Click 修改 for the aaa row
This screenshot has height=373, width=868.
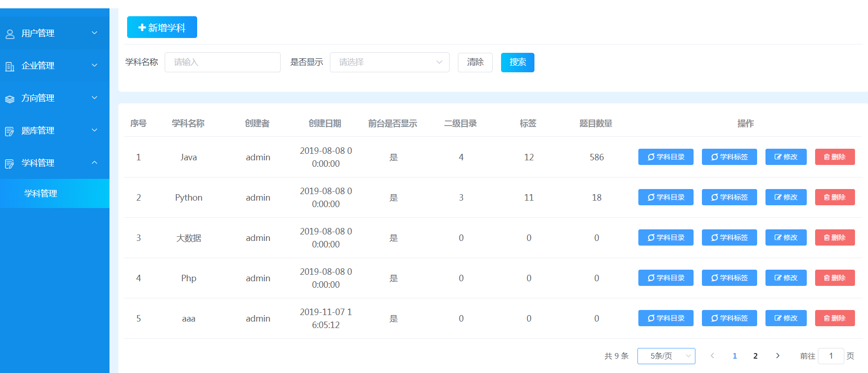tap(786, 318)
